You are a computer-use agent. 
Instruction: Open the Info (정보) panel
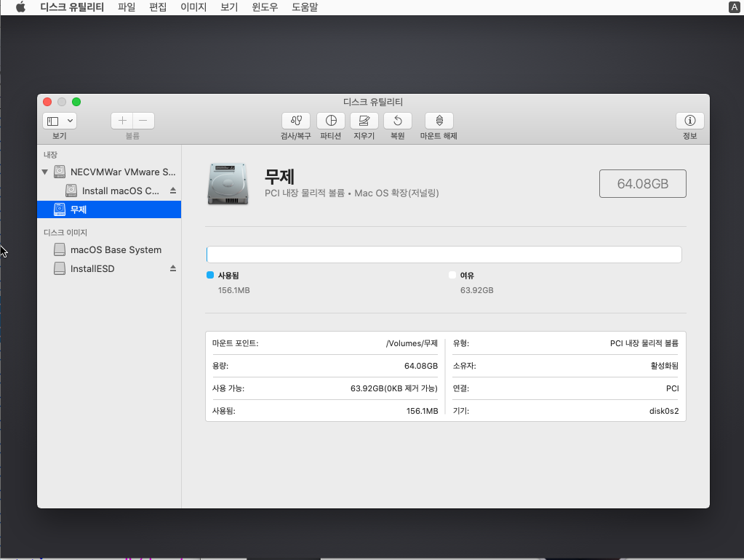click(689, 121)
